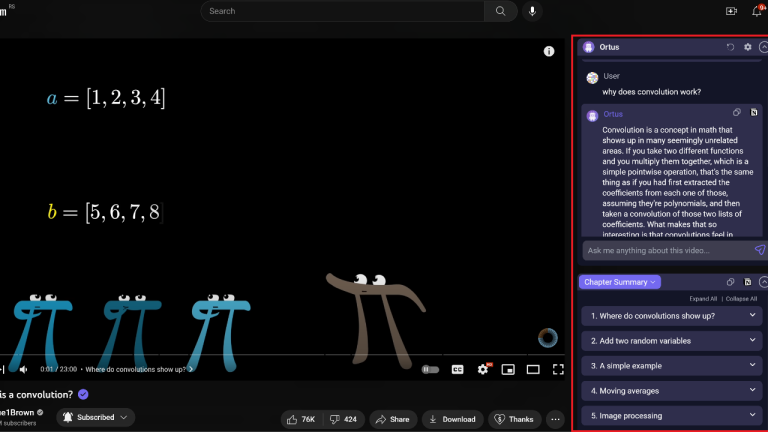
Task: Enter fullscreen mode
Action: click(x=558, y=369)
